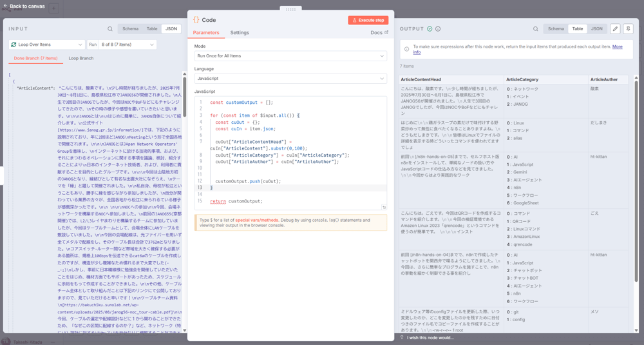Open the Settings tab

click(240, 33)
